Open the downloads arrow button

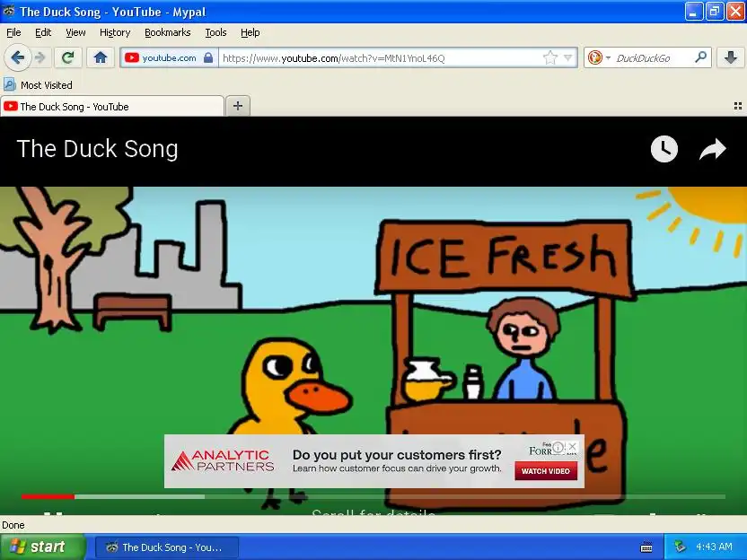click(731, 58)
